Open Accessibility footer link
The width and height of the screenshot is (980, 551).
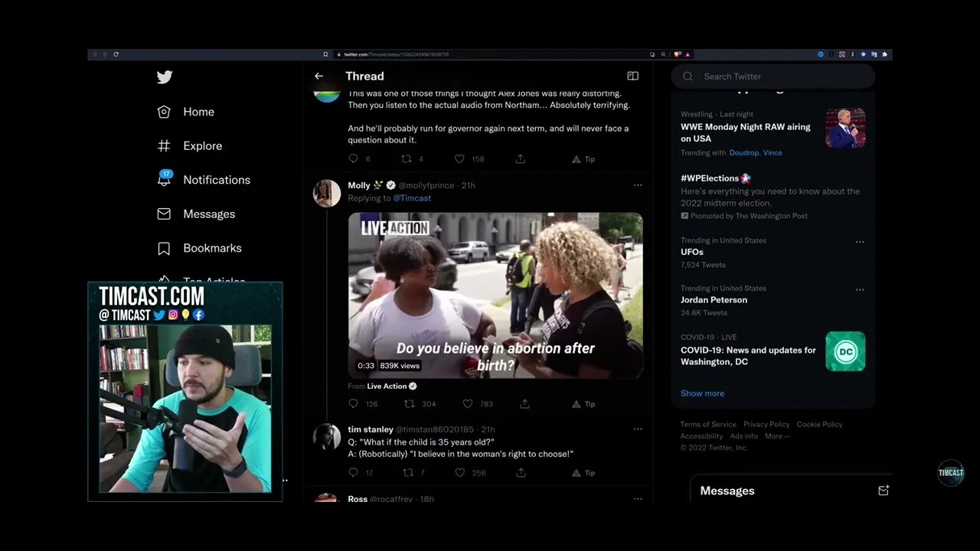[x=701, y=436]
